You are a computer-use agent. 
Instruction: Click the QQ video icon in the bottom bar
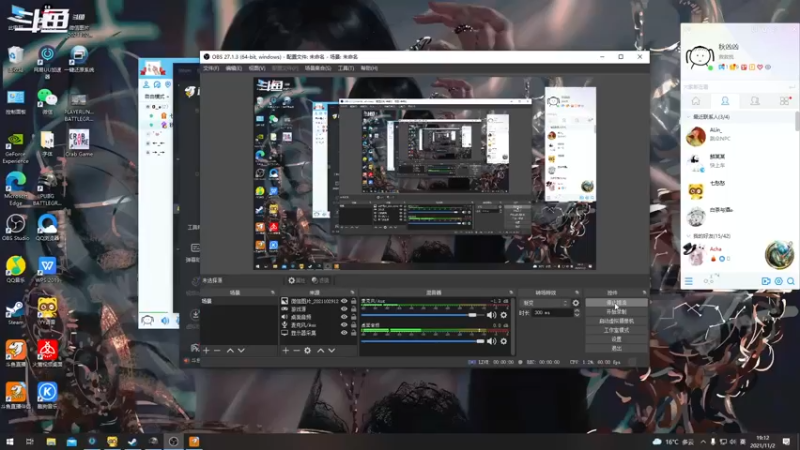point(766,281)
